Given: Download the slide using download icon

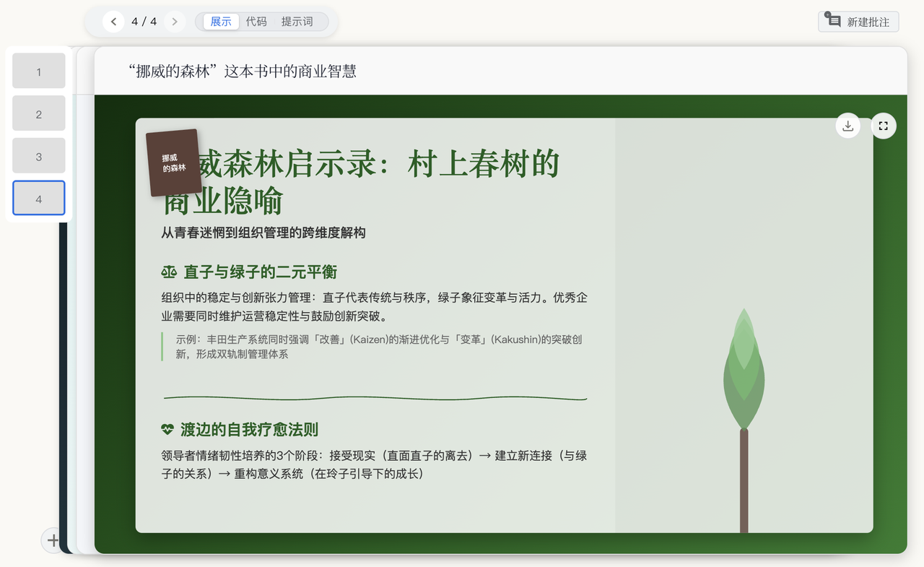Looking at the screenshot, I should 847,126.
